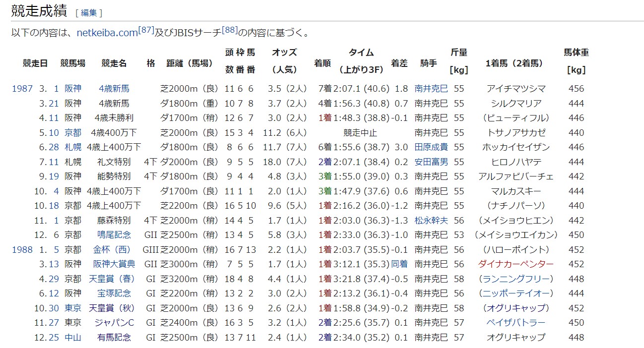Click the 1988 year link

coord(22,249)
